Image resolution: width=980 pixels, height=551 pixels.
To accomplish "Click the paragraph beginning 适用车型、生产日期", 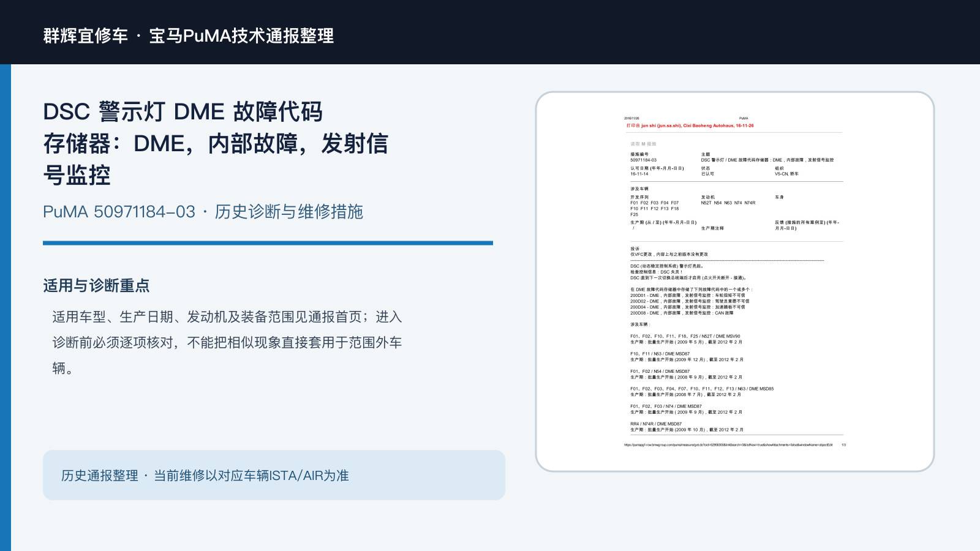I will (x=227, y=342).
